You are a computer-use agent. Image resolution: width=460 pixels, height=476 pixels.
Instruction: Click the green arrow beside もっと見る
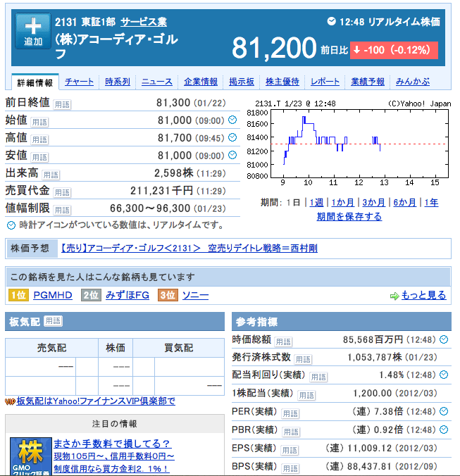(x=394, y=296)
